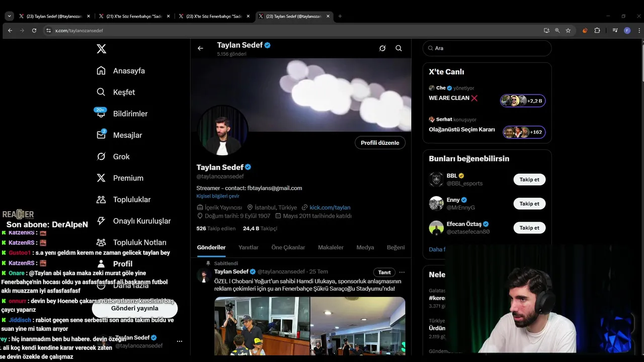Click @BBL_esports handle

pos(464,184)
